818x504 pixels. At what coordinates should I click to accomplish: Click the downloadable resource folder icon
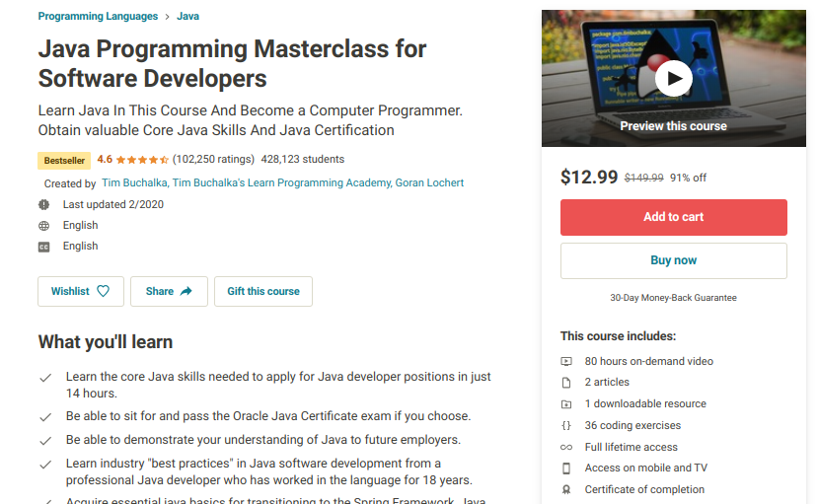[566, 404]
